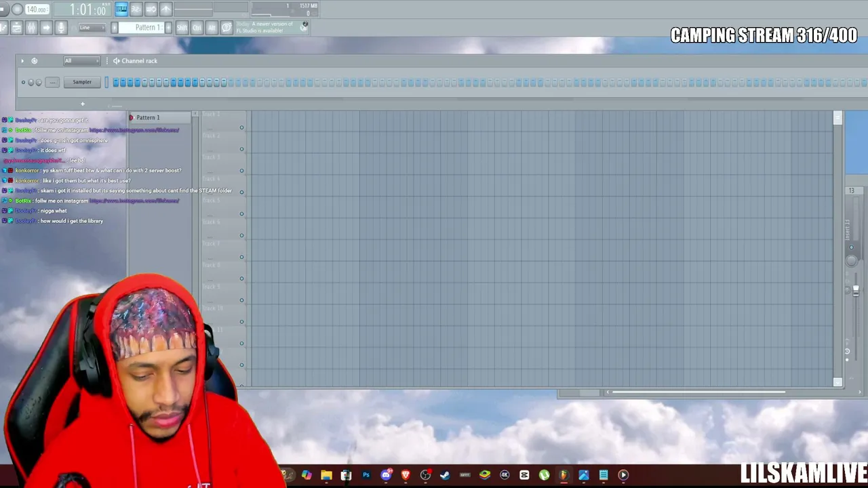
Task: Open the Instagram link in BotRix's chat message
Action: coord(134,130)
